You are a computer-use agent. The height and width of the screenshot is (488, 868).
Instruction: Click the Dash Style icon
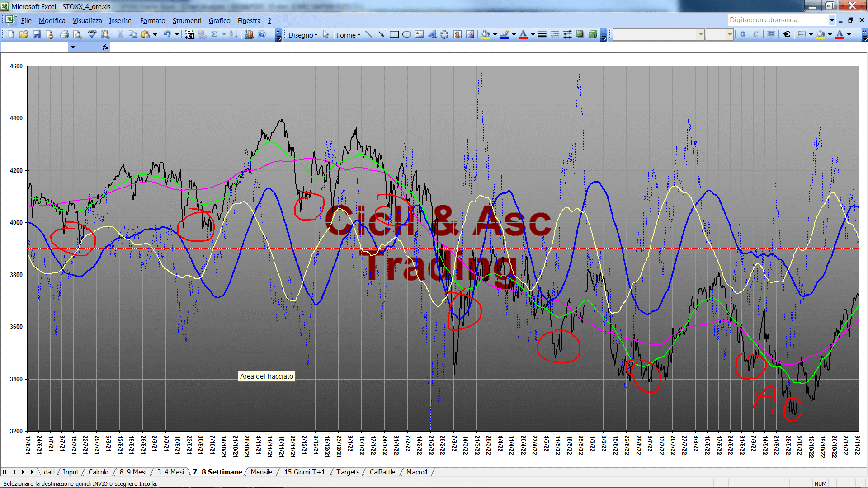(x=555, y=35)
